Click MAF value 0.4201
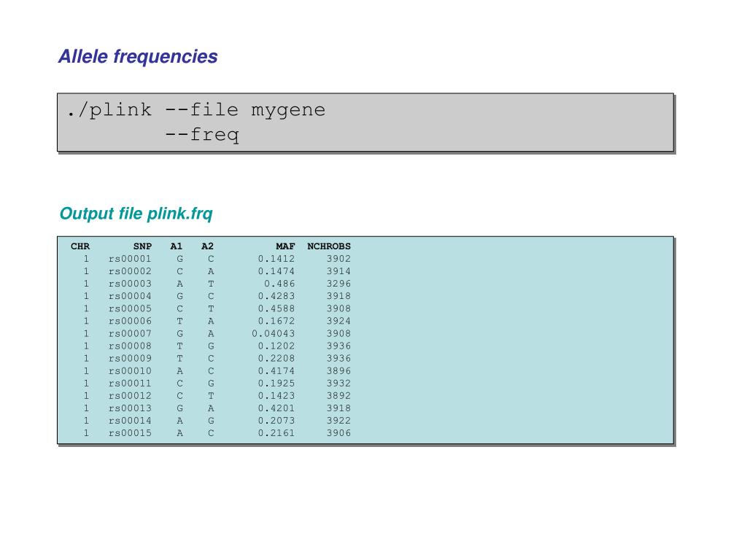 (276, 408)
